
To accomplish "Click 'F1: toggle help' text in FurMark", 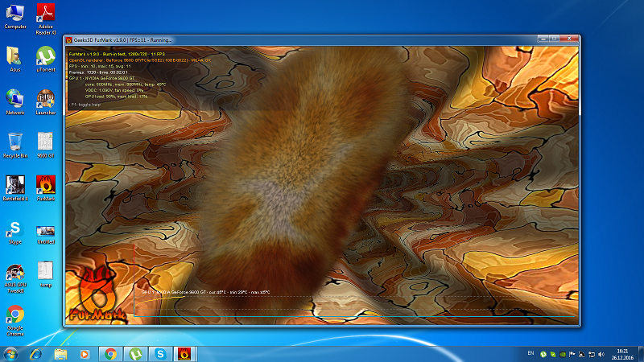I will tap(85, 105).
